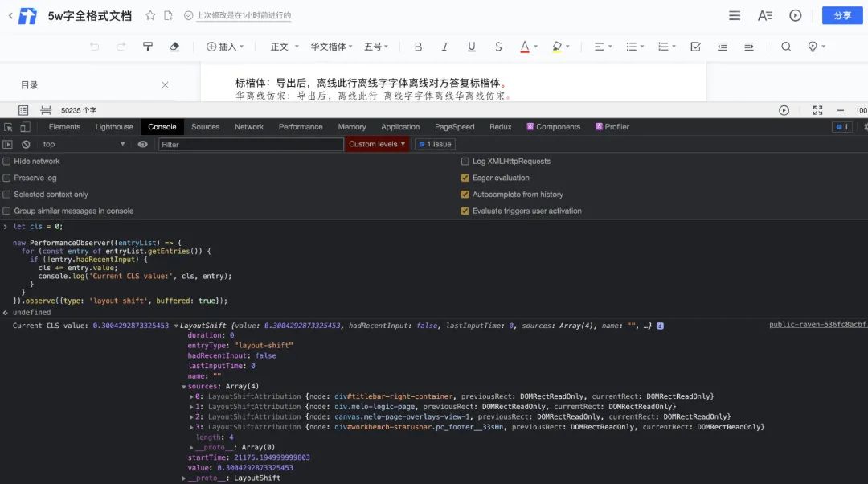This screenshot has height=484, width=868.
Task: Star the 5w字全格式文档 document
Action: coord(150,15)
